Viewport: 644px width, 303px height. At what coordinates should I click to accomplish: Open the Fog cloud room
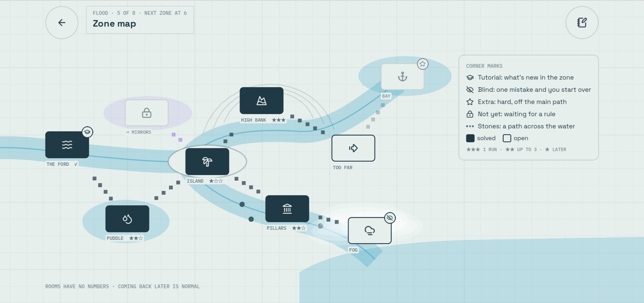pos(369,231)
